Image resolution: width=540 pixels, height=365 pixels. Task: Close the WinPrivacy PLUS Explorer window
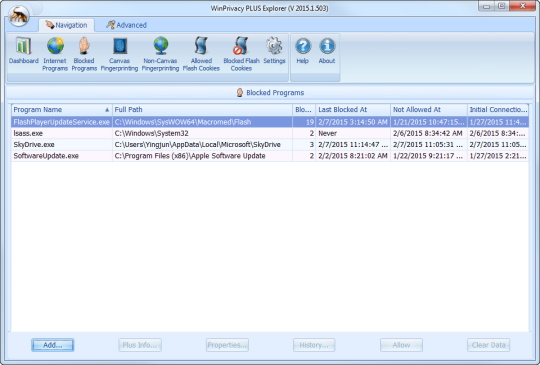[x=522, y=6]
